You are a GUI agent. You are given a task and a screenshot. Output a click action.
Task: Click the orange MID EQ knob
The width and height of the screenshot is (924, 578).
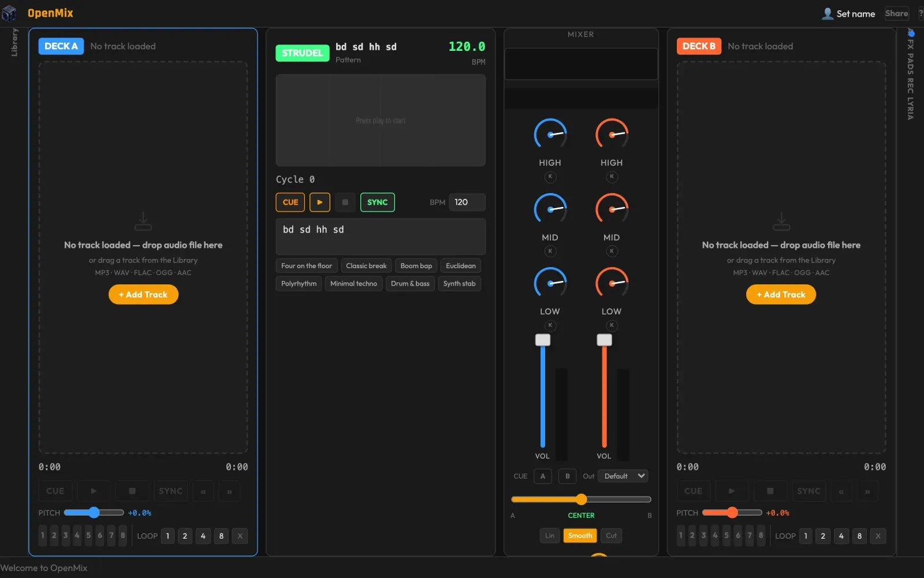[x=612, y=209]
